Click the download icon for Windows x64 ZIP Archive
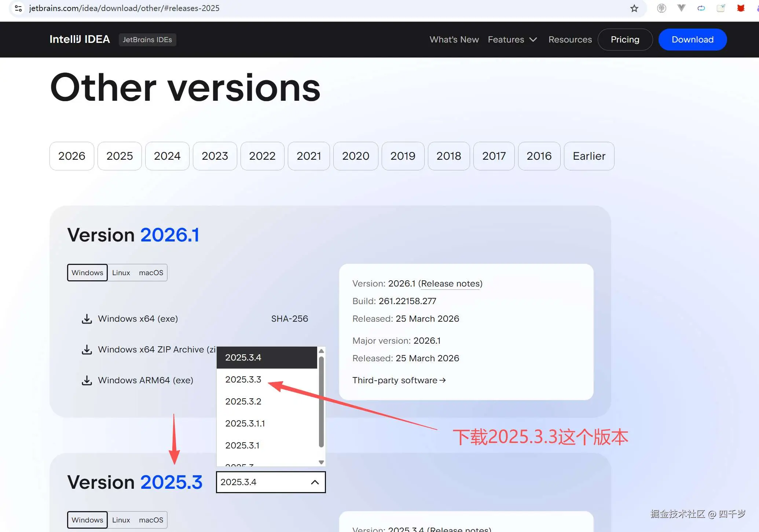The height and width of the screenshot is (532, 759). click(87, 349)
